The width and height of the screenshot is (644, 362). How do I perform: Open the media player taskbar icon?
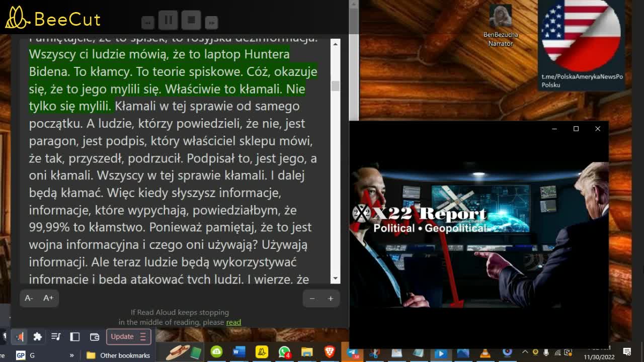(x=441, y=353)
